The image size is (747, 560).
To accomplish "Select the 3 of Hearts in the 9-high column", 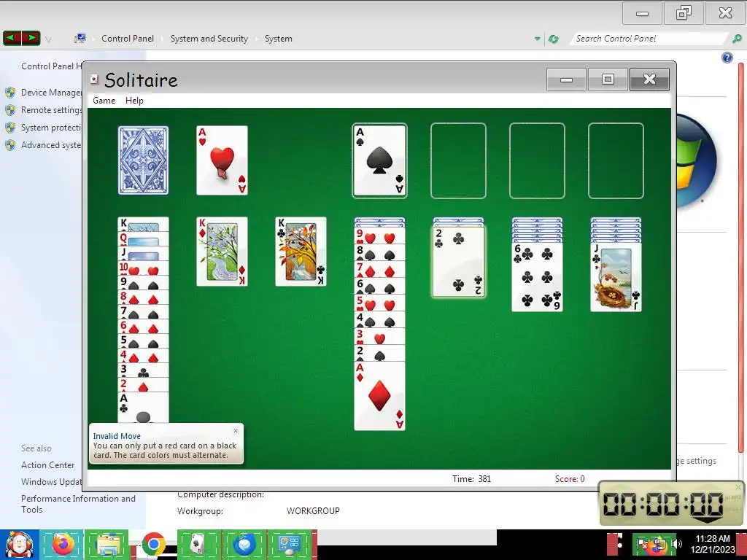I will 379,337.
